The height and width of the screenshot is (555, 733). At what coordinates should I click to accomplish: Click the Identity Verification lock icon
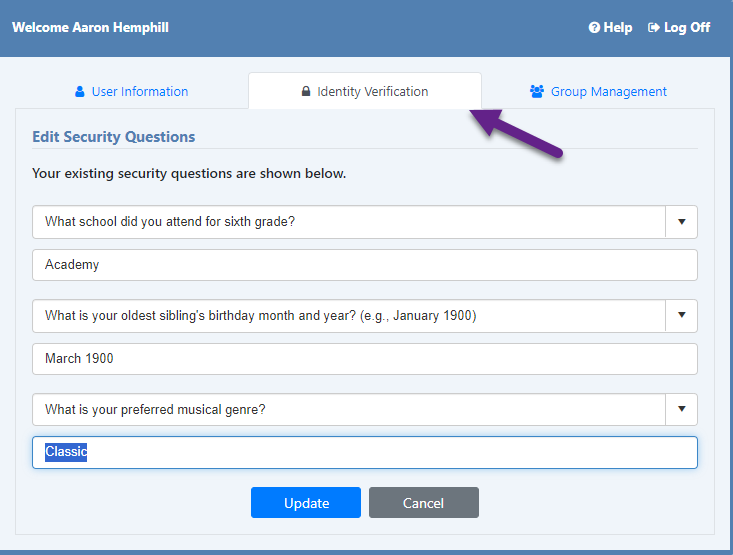click(306, 91)
